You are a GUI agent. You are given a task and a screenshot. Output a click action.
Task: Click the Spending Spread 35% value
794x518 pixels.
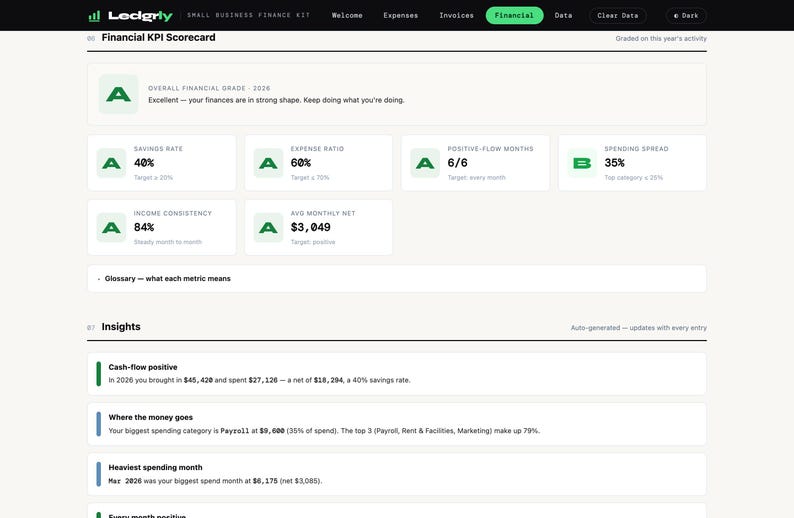(614, 163)
